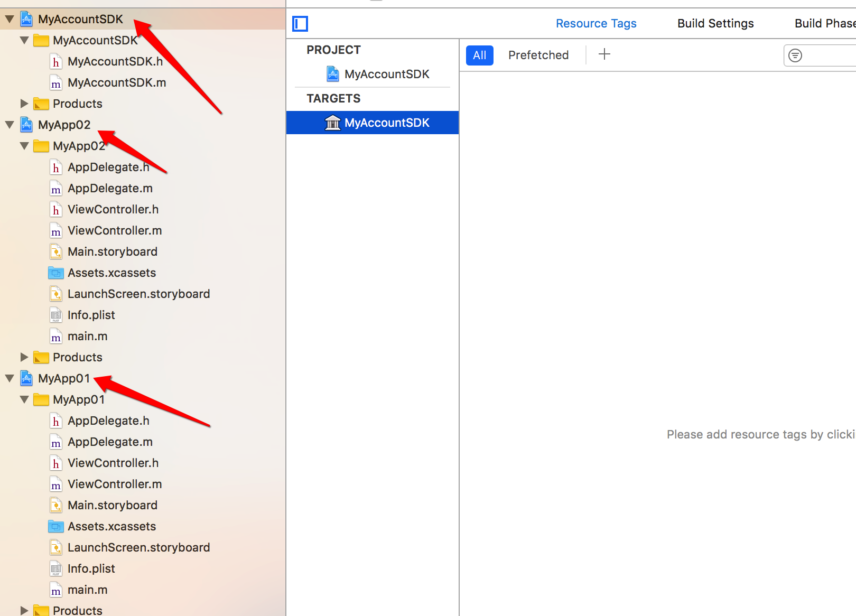Collapse the MyApp01 group folder
856x616 pixels.
point(24,399)
